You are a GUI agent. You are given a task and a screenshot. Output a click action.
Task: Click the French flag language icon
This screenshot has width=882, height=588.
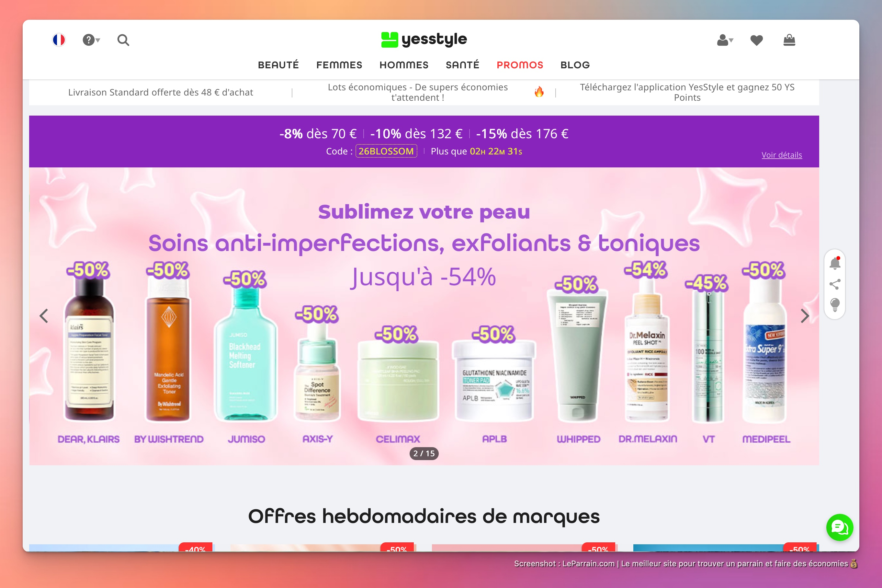(x=59, y=40)
